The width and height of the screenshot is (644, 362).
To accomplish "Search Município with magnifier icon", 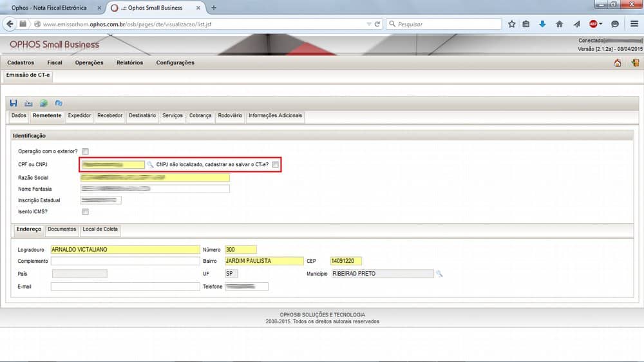I will pyautogui.click(x=439, y=274).
